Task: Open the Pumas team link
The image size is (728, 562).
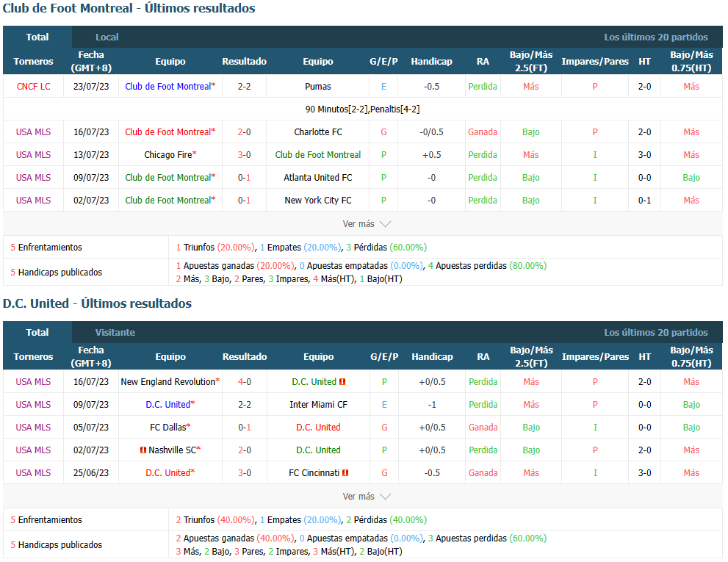Action: click(x=318, y=87)
